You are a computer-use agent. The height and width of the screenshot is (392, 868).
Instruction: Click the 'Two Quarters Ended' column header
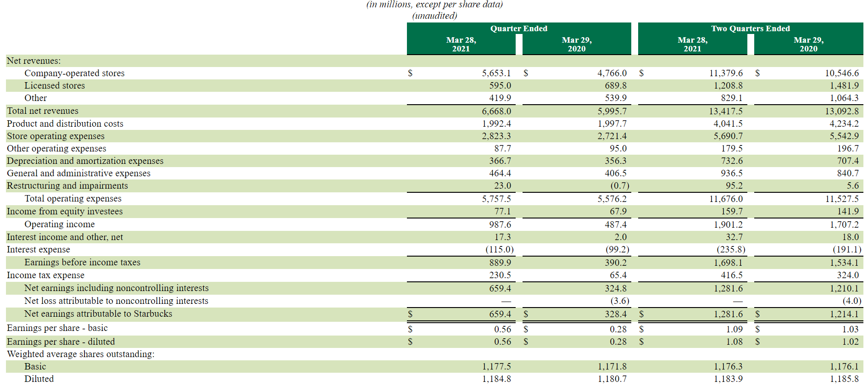coord(751,28)
